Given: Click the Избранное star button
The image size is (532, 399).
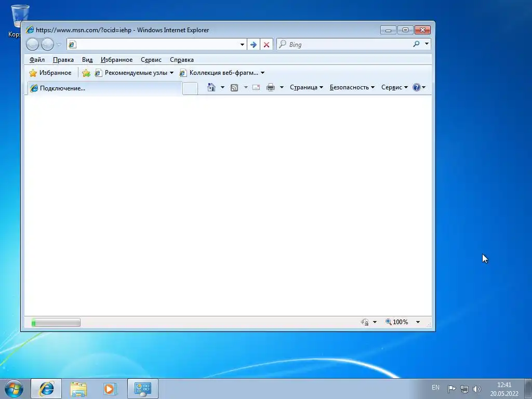Looking at the screenshot, I should coord(50,73).
